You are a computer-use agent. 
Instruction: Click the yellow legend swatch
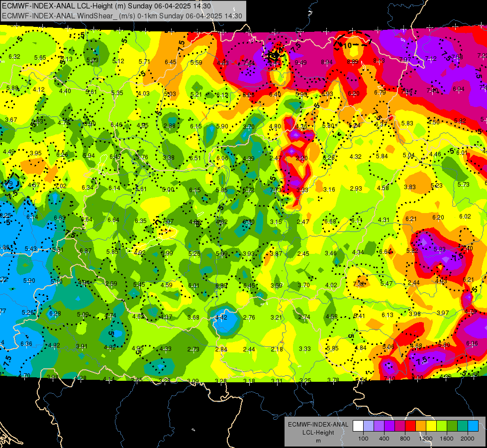pyautogui.click(x=431, y=426)
